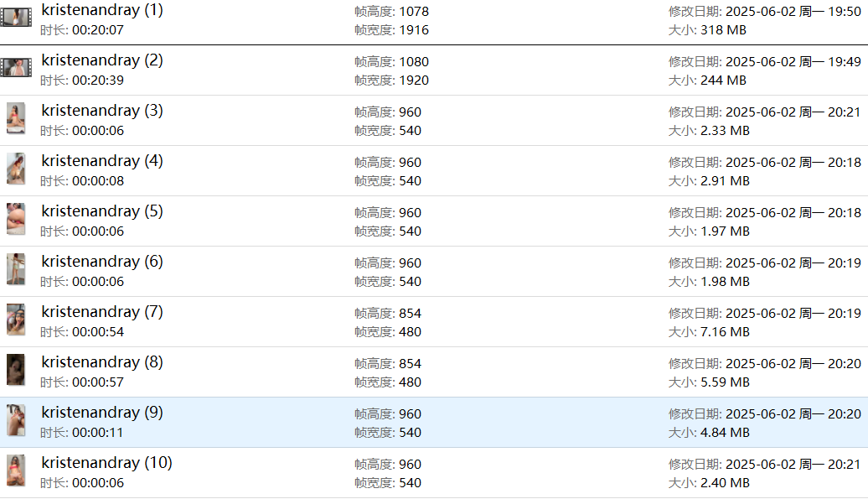868x499 pixels.
Task: Click the file name kristenandray (10)
Action: coord(106,463)
